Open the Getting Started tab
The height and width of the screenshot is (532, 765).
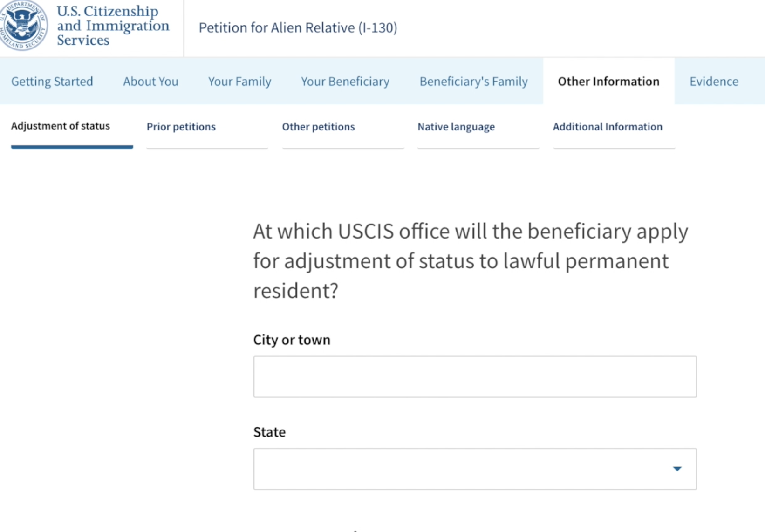point(52,81)
